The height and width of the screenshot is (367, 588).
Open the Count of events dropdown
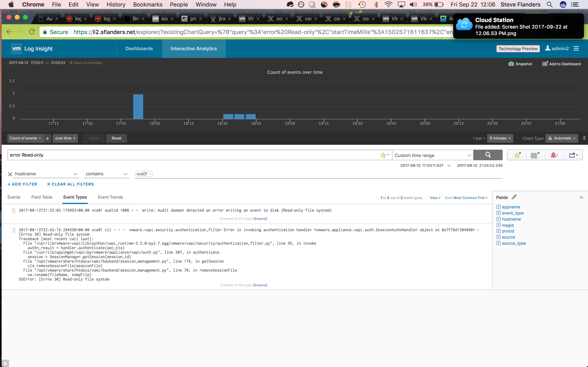click(x=25, y=138)
